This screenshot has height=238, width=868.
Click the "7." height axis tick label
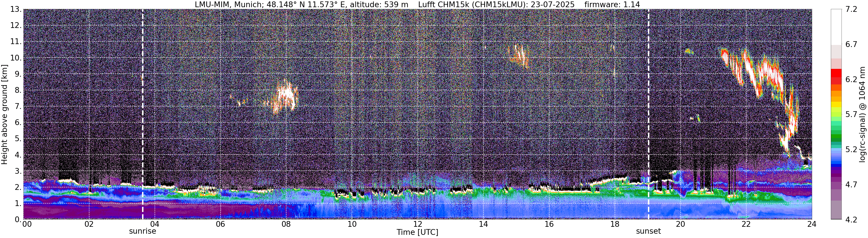tap(18, 107)
